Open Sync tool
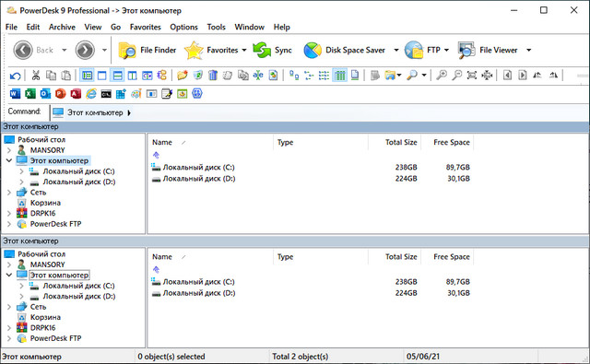 pos(273,50)
